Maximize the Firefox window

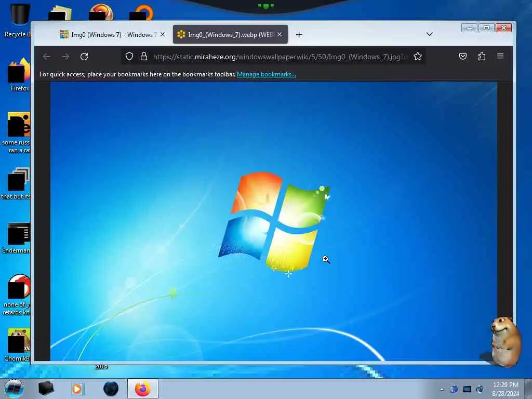486,28
